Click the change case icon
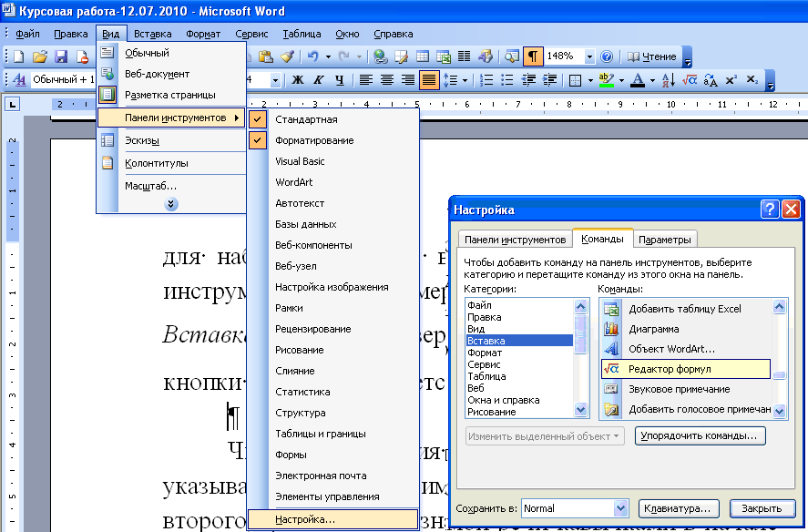The width and height of the screenshot is (808, 532). [x=711, y=80]
